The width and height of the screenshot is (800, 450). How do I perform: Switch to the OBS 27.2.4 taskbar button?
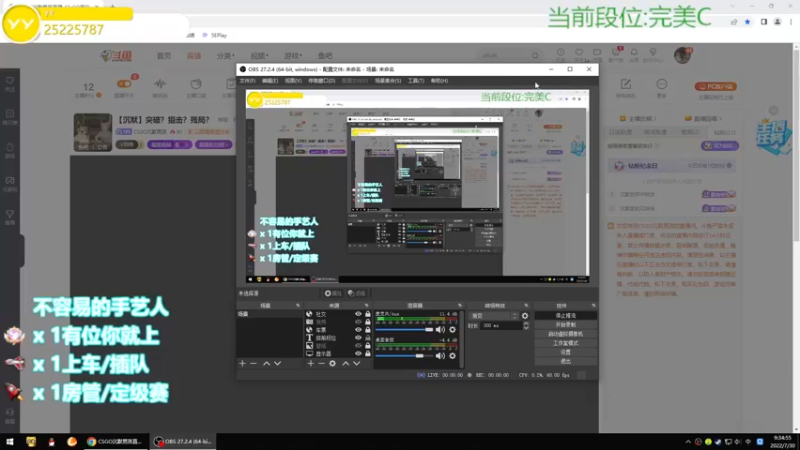tap(183, 441)
